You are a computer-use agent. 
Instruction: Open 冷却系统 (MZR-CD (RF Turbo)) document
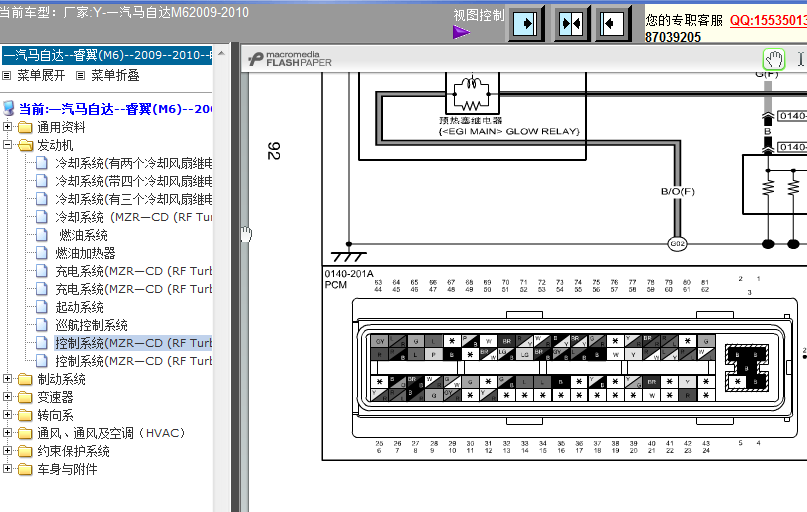point(134,217)
